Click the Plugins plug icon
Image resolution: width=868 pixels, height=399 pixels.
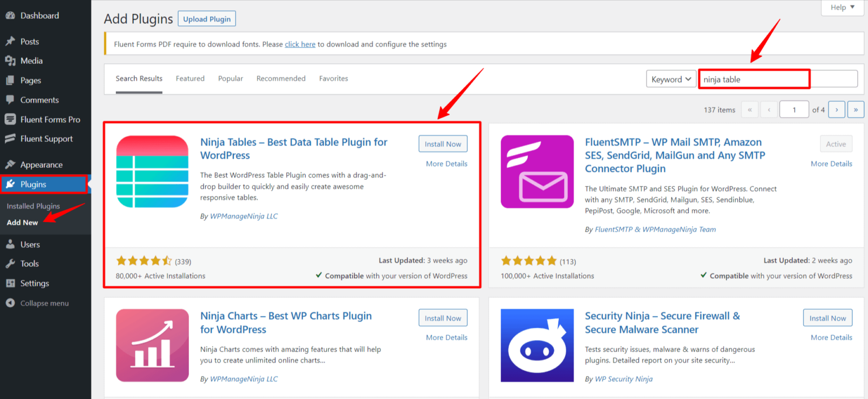[12, 184]
